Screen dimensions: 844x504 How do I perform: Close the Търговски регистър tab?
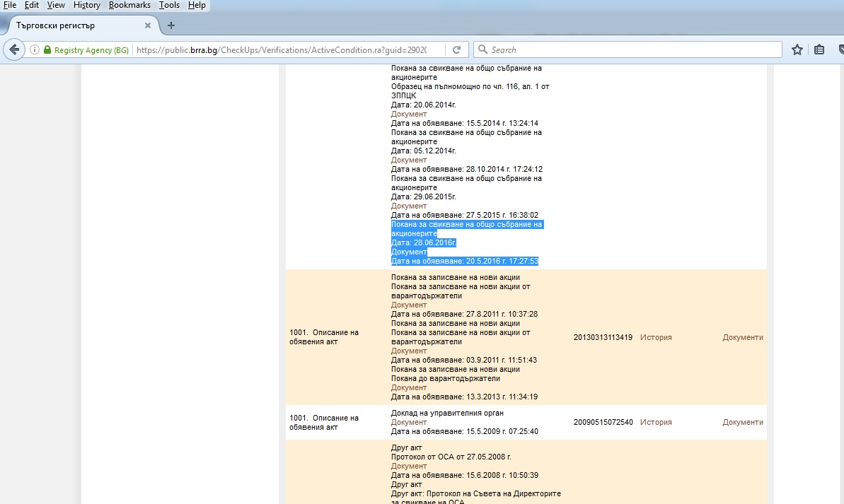tap(147, 25)
